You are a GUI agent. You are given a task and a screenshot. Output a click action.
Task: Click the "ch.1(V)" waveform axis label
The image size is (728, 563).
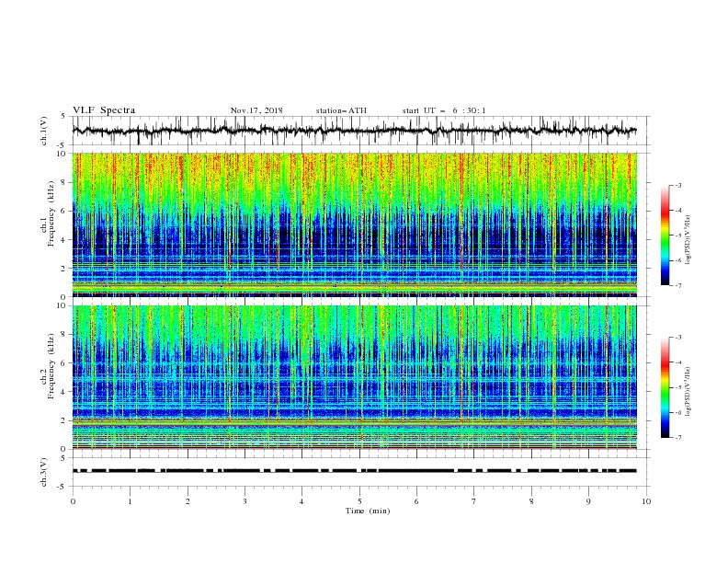[x=44, y=131]
